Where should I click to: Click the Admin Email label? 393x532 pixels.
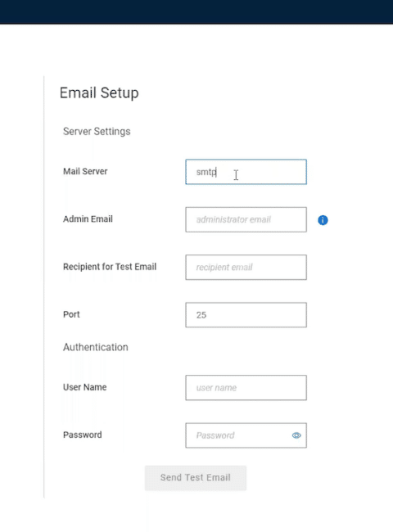point(88,219)
